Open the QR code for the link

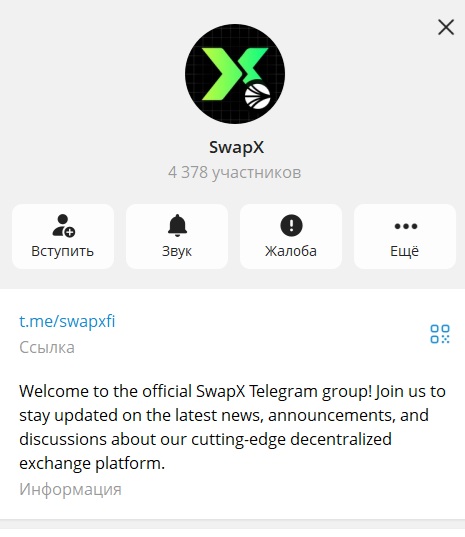tap(440, 334)
